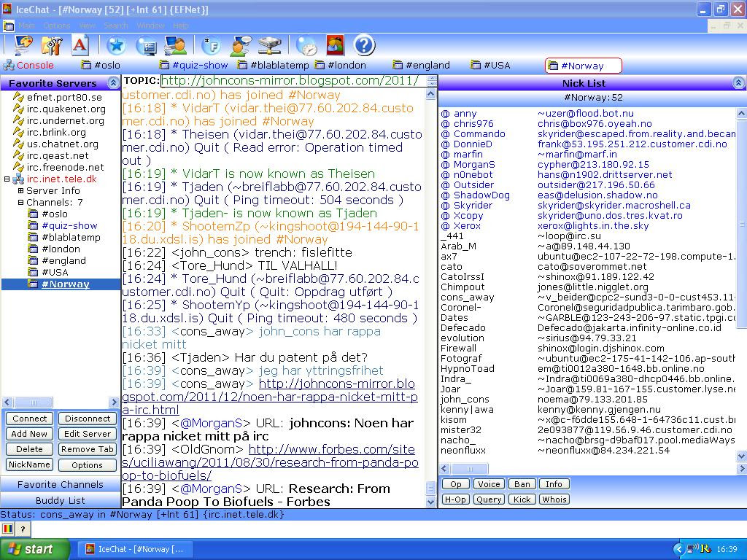This screenshot has height=560, width=747.
Task: Open the Main menu
Action: [27, 26]
